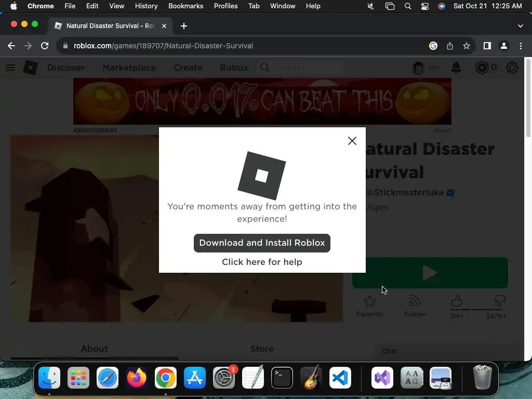Image resolution: width=532 pixels, height=399 pixels.
Task: Click the Roblox home logo
Action: click(x=31, y=68)
